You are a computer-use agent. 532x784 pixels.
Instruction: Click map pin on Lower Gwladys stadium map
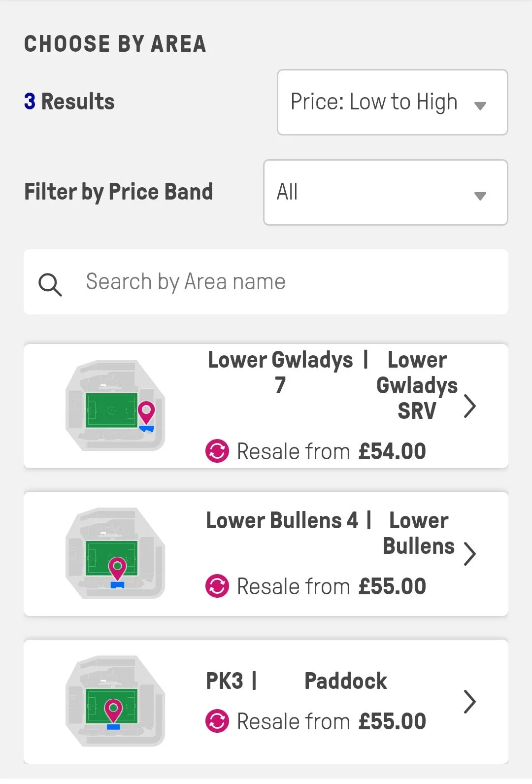click(x=146, y=411)
